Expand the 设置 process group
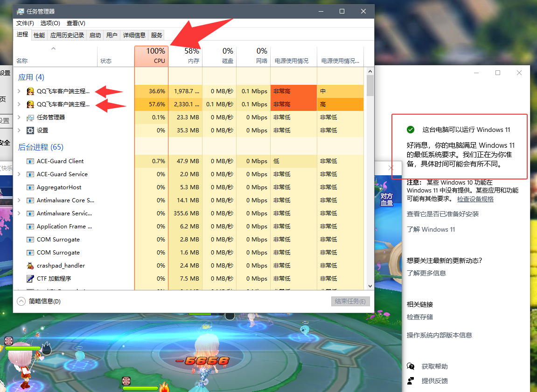This screenshot has width=537, height=392. [19, 131]
